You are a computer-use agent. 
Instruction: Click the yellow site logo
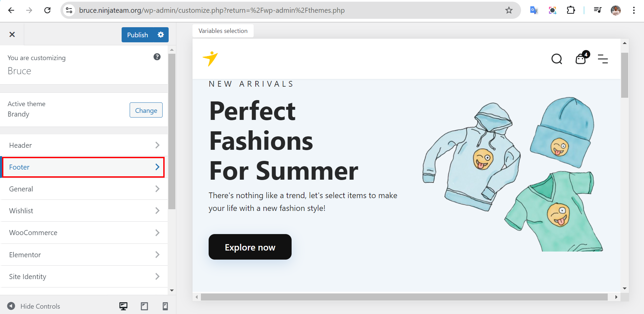click(x=210, y=59)
